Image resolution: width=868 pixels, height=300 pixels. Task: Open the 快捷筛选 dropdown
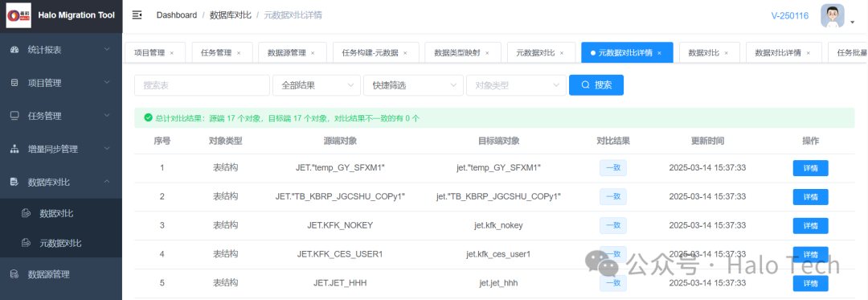point(414,85)
